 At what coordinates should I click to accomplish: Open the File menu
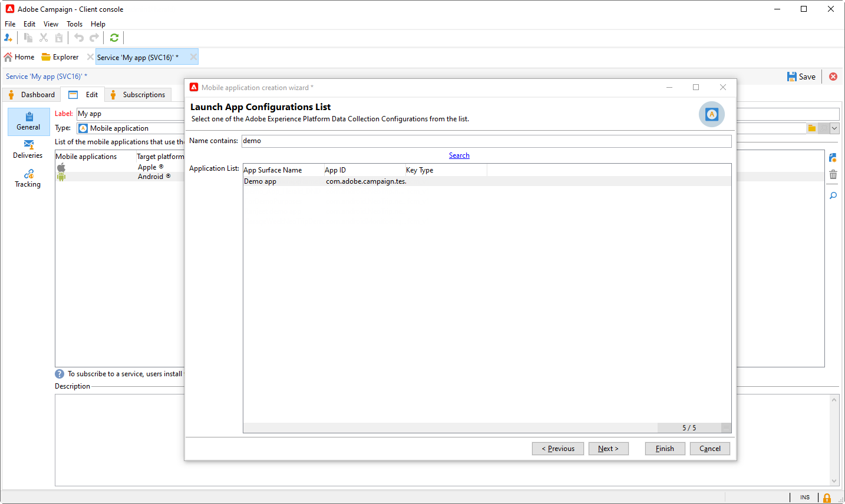click(x=10, y=24)
